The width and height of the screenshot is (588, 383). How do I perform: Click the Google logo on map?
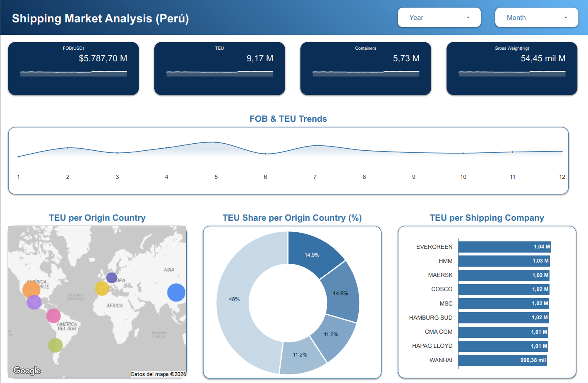pos(27,371)
